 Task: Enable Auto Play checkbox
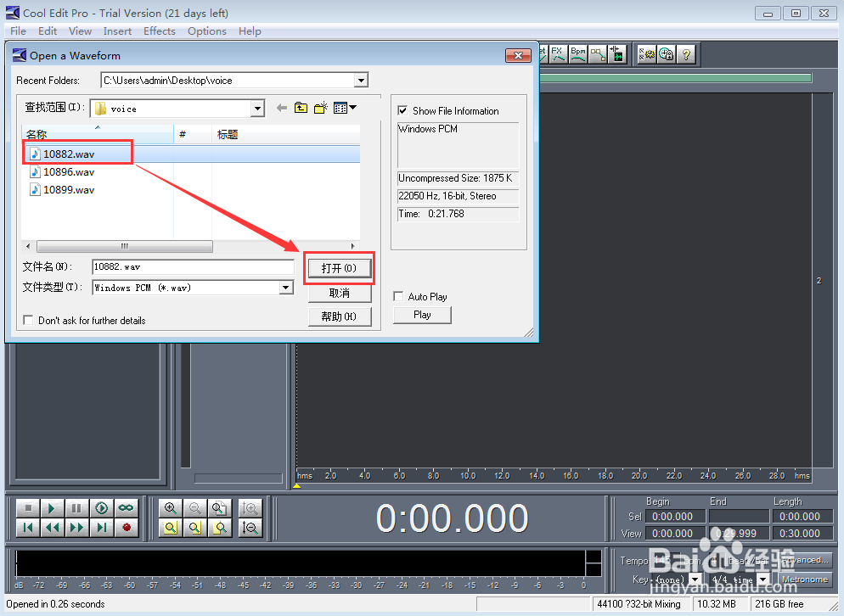click(x=398, y=296)
